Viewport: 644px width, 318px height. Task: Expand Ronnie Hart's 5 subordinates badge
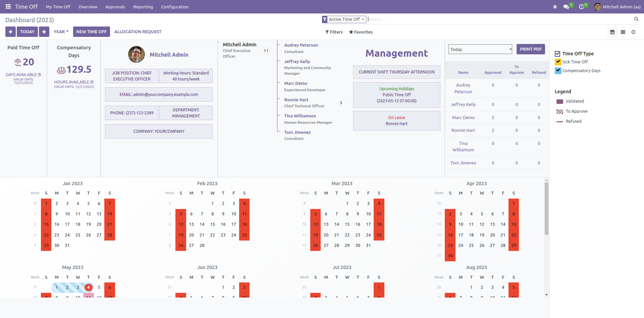341,103
